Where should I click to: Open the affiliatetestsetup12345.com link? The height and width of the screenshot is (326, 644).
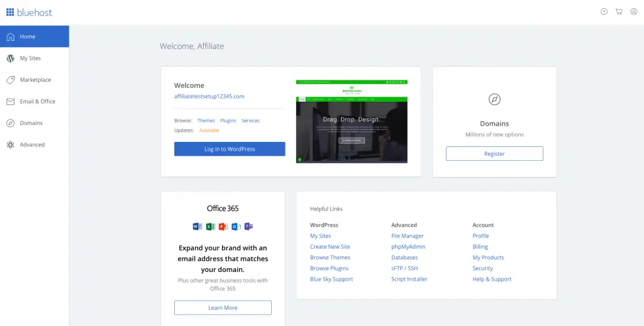(209, 96)
